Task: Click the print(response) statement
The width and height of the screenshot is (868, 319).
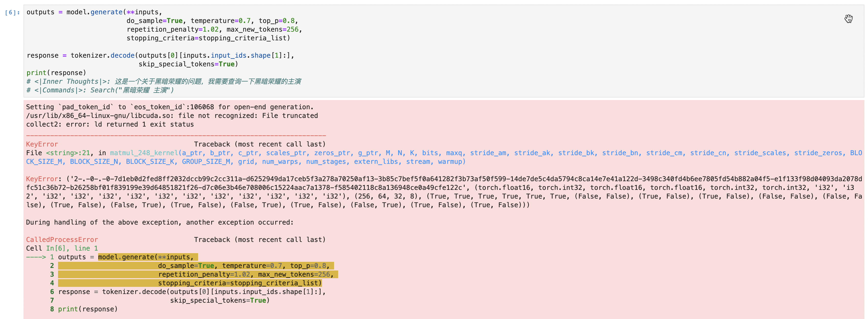Action: click(x=56, y=72)
